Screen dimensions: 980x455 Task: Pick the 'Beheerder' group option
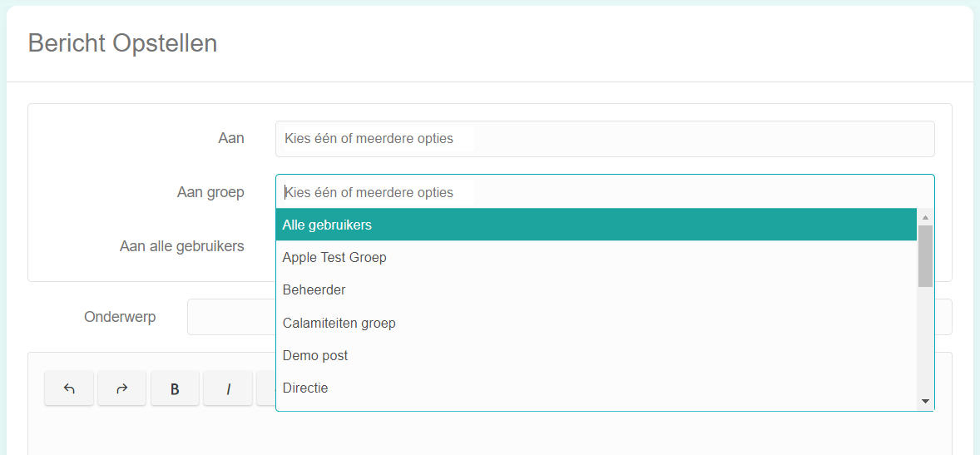596,290
